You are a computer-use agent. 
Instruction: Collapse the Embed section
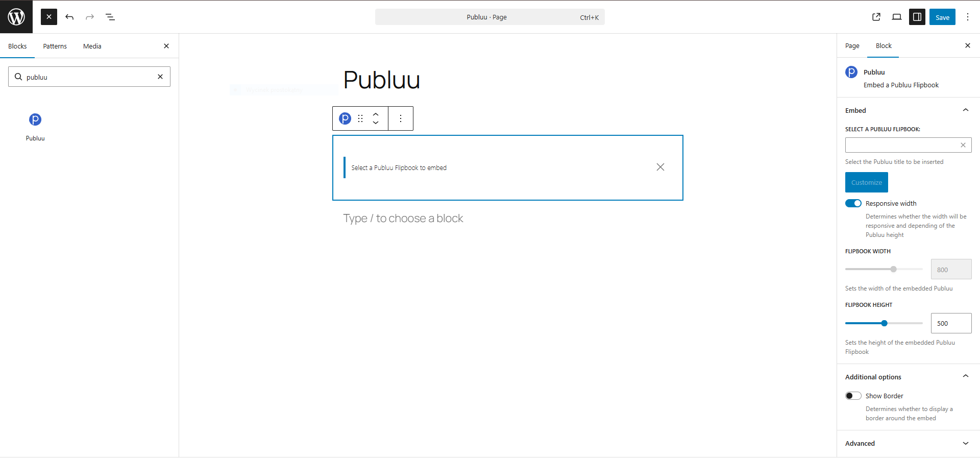909,110
